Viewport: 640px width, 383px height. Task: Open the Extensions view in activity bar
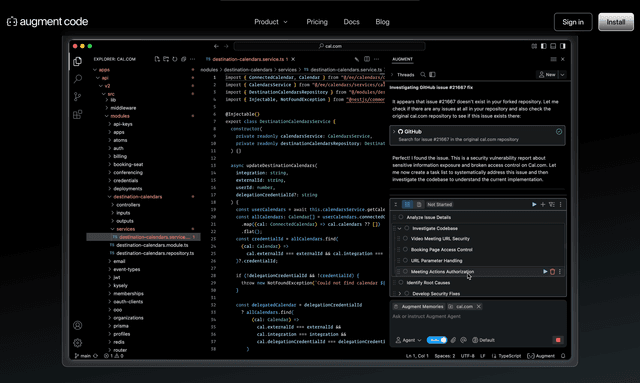click(x=77, y=114)
